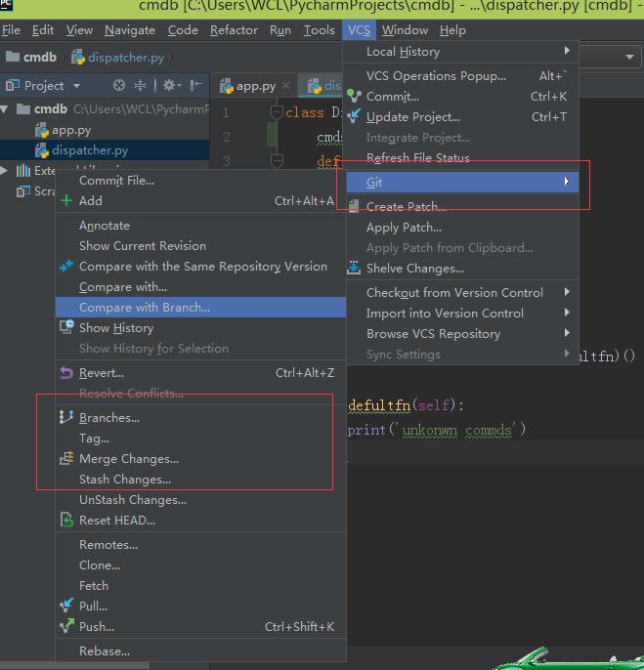
Task: Open the Navigate menu
Action: pyautogui.click(x=130, y=30)
